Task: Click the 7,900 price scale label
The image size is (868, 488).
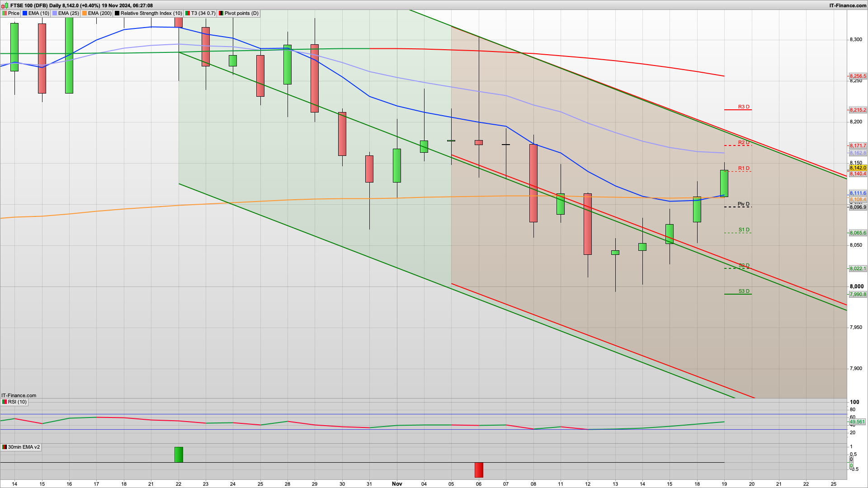Action: tap(856, 369)
